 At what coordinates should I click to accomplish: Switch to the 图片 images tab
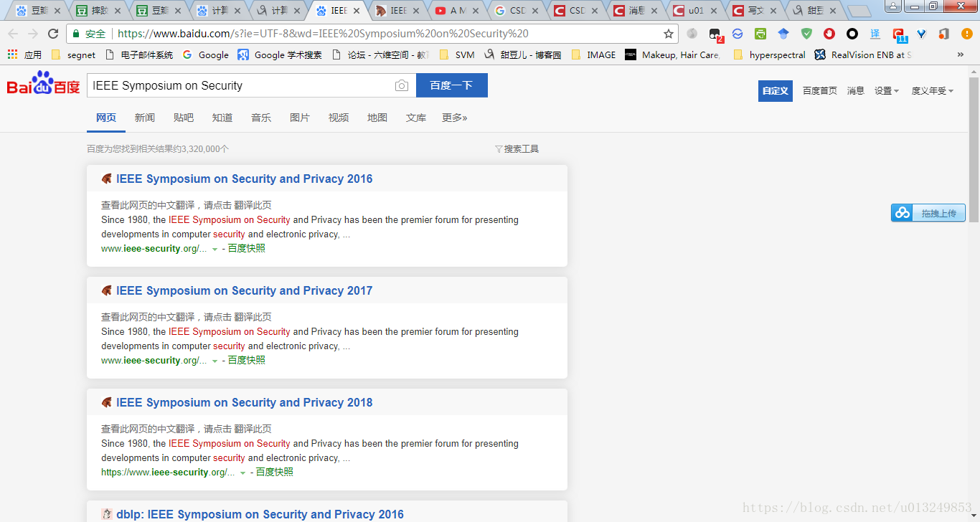pos(300,118)
